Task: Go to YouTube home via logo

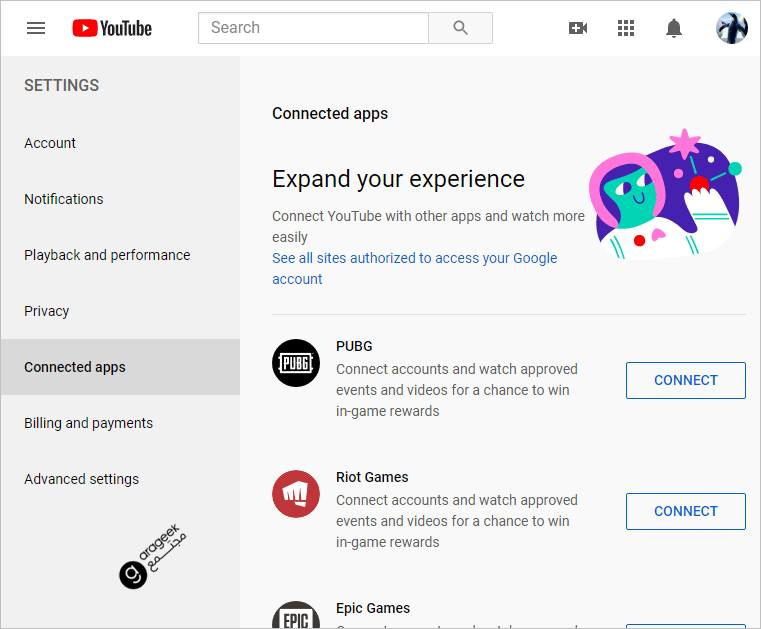Action: tap(112, 28)
